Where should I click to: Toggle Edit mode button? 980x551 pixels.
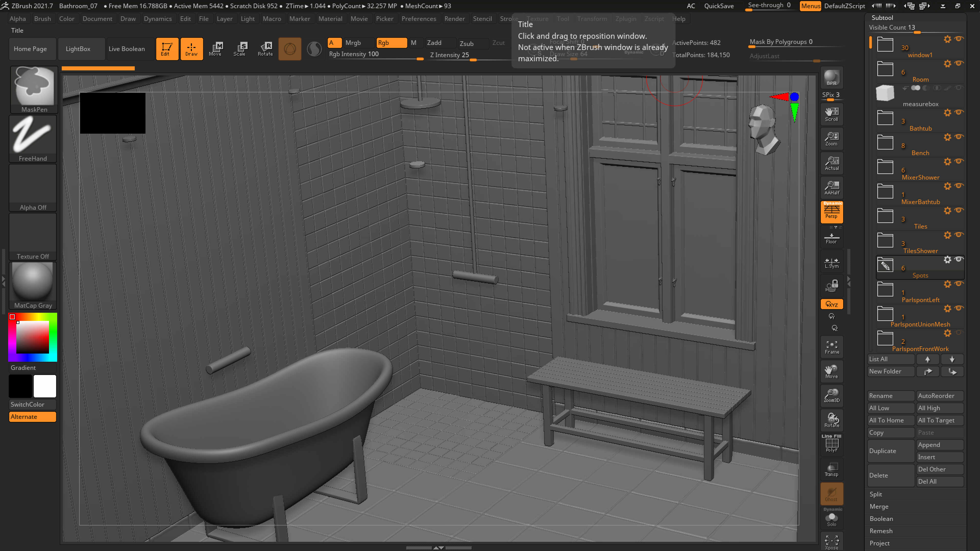click(167, 49)
